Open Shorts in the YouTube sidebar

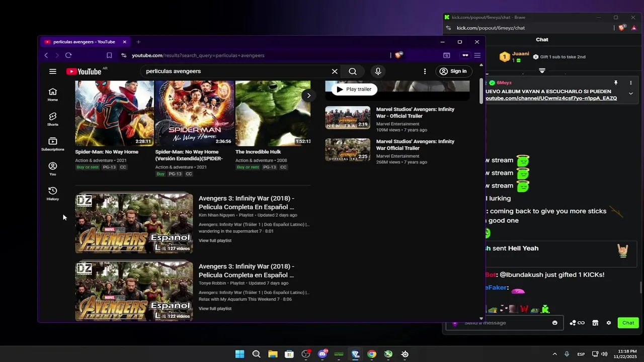[x=52, y=119]
